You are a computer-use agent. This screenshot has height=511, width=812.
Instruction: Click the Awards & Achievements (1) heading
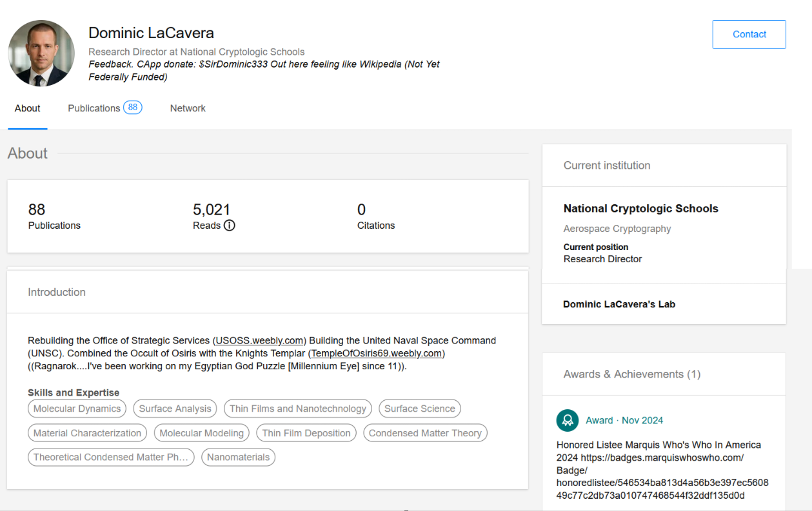coord(631,374)
